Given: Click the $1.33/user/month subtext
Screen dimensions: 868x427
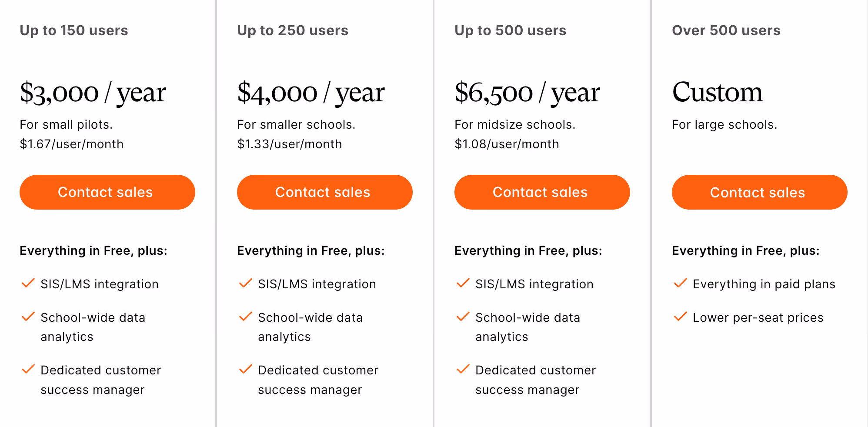Looking at the screenshot, I should coord(289,144).
